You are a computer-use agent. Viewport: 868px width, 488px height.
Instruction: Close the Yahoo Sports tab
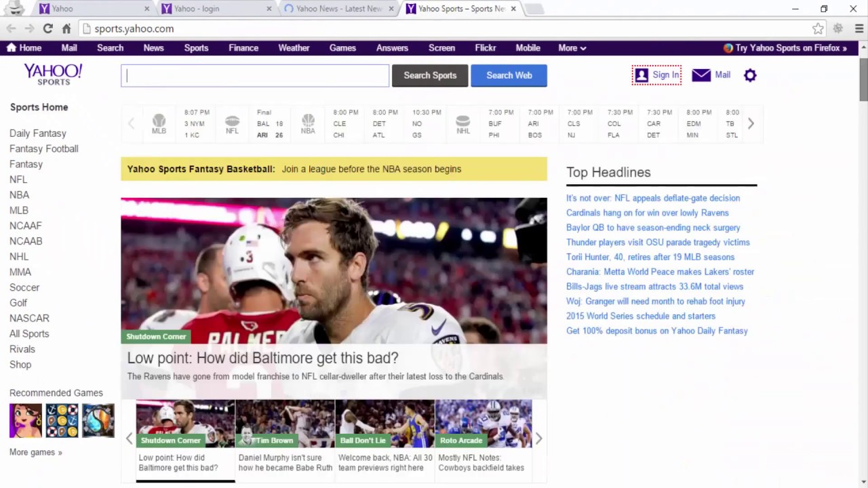[513, 9]
